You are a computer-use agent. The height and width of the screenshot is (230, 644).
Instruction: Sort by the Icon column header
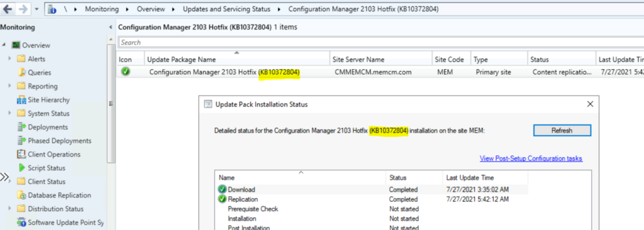(x=130, y=60)
